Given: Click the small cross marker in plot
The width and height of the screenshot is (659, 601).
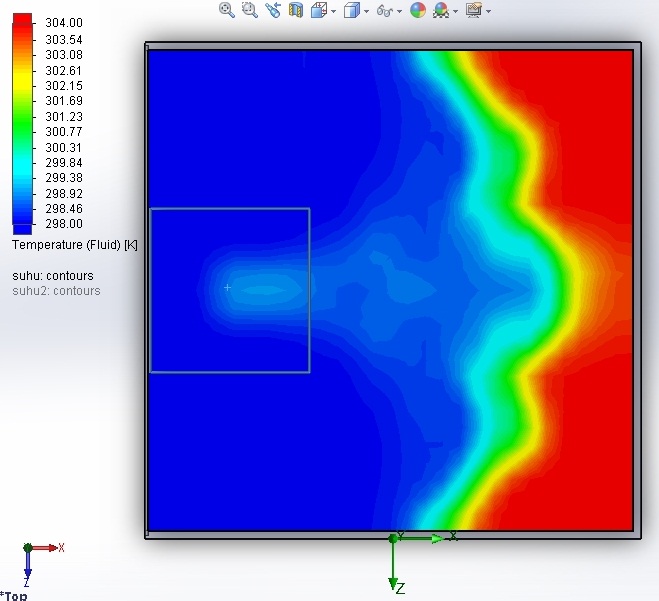Looking at the screenshot, I should pyautogui.click(x=227, y=287).
